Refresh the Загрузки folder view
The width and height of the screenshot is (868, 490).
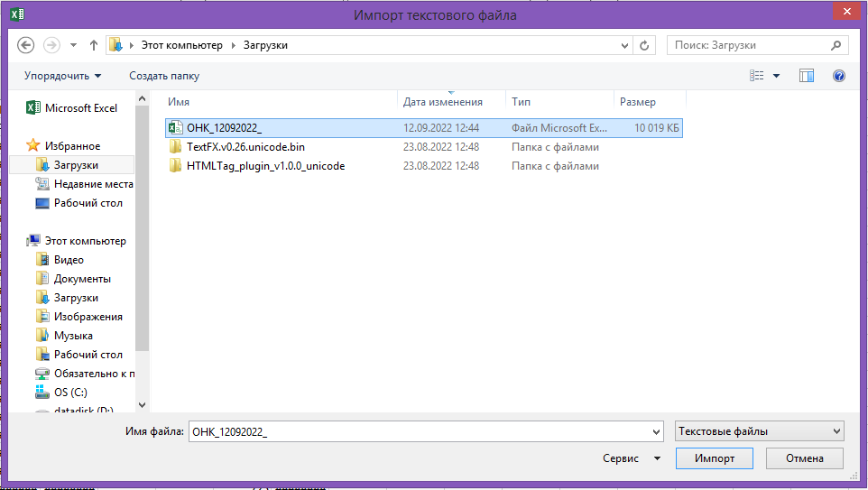tap(645, 45)
